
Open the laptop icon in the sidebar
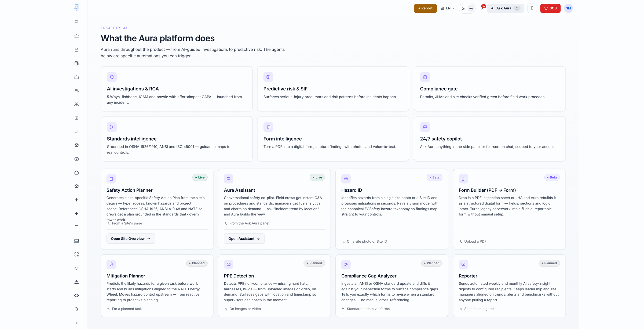pos(76,241)
